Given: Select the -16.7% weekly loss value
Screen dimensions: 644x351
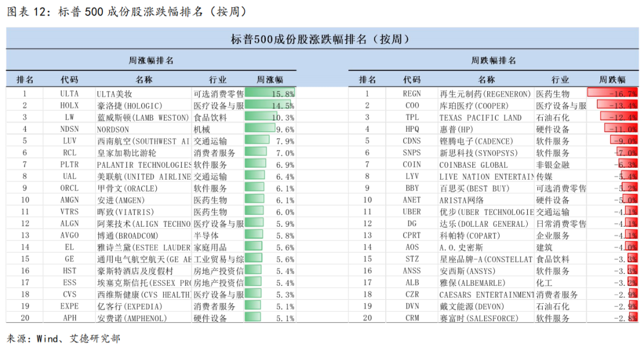Looking at the screenshot, I should point(623,94).
